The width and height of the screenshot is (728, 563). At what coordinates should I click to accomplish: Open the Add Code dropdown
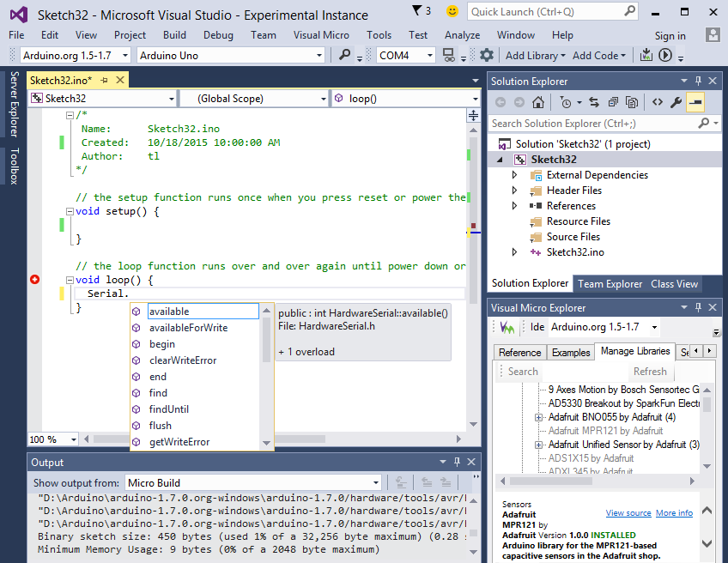tap(599, 56)
